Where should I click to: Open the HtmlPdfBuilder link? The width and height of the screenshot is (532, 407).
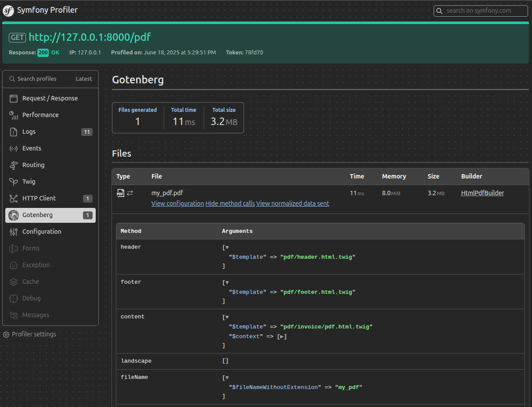[x=482, y=193]
